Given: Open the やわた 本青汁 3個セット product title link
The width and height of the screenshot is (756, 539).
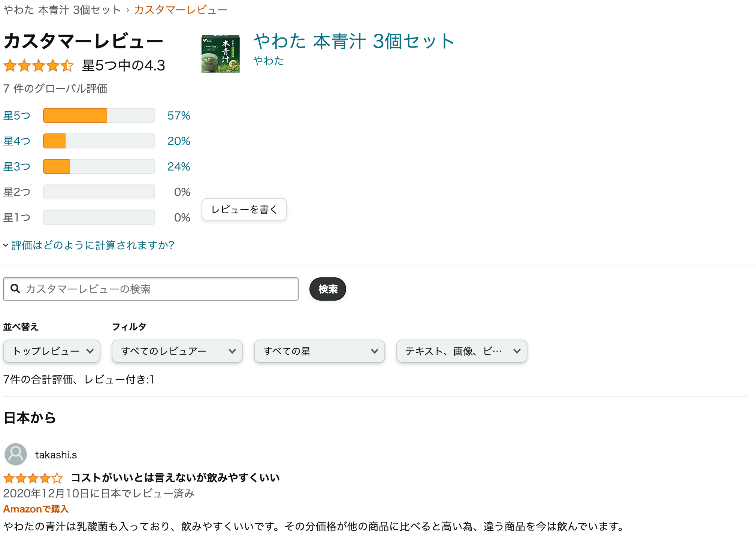Looking at the screenshot, I should coord(354,41).
